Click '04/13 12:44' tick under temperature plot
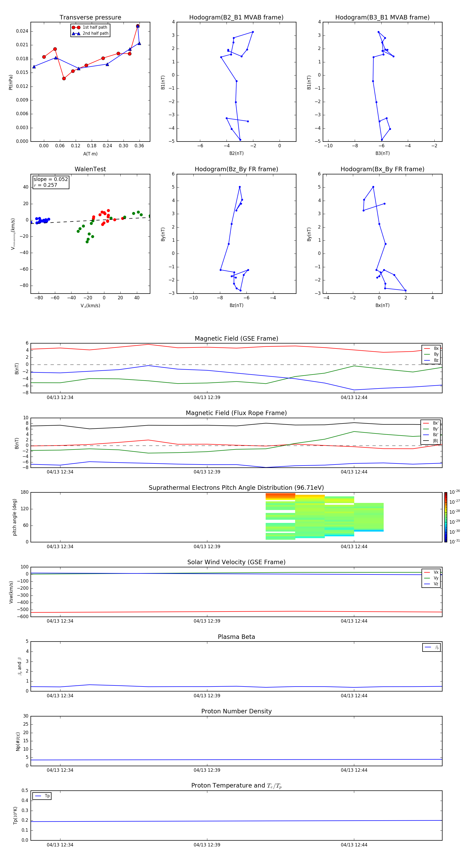Image resolution: width=473 pixels, height=868 pixels. (354, 845)
